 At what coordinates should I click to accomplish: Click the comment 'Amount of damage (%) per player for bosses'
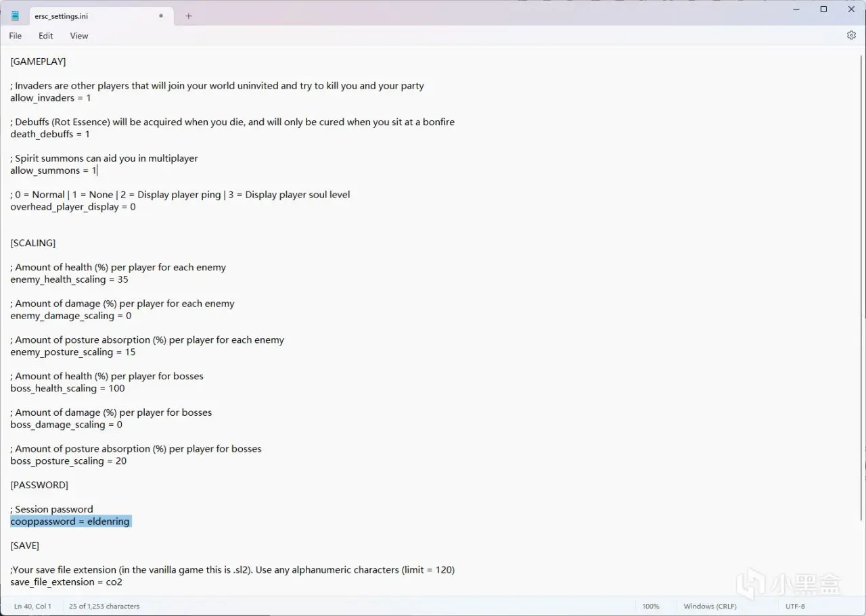pos(111,412)
